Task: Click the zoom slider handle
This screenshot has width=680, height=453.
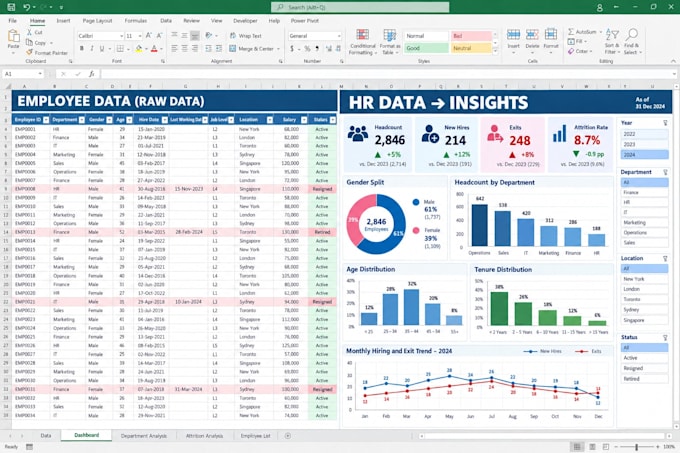Action: pos(637,446)
